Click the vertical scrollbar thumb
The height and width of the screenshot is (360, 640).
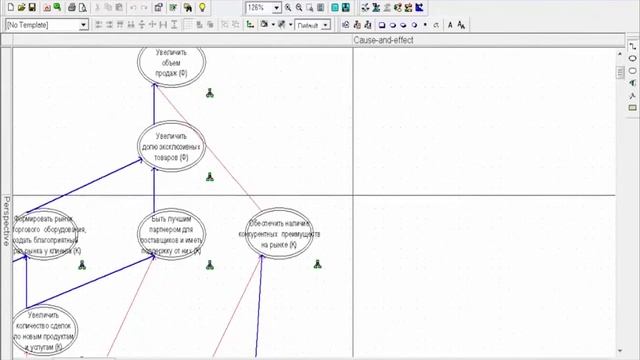620,72
